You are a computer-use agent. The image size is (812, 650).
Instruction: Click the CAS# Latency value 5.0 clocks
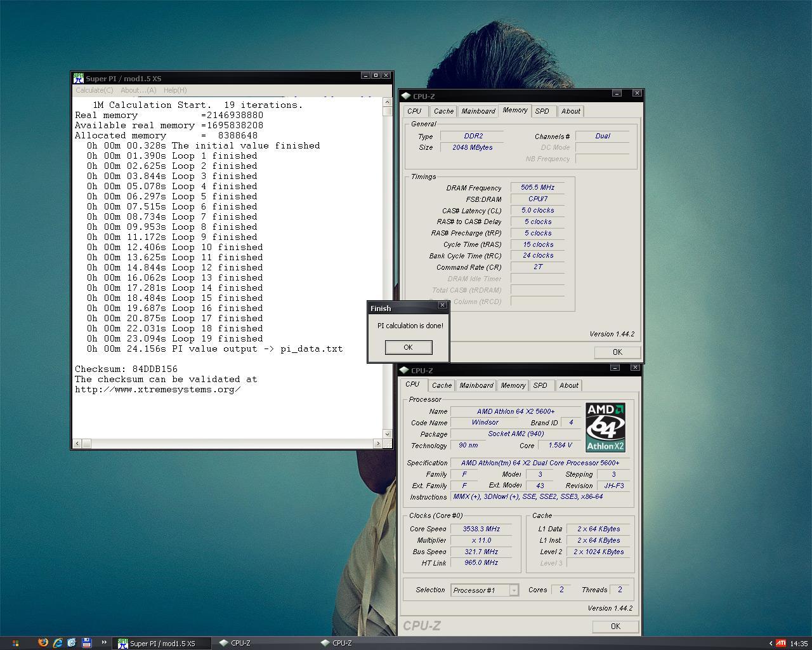pyautogui.click(x=537, y=211)
